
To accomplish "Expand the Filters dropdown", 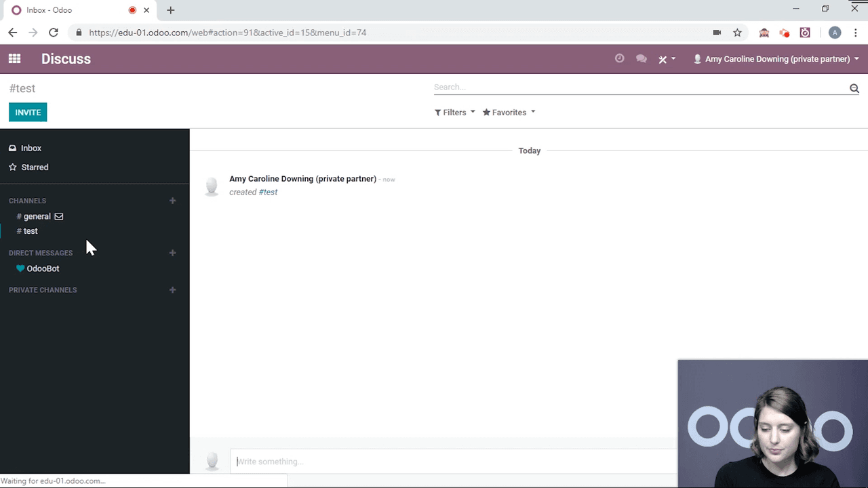I will pyautogui.click(x=454, y=113).
